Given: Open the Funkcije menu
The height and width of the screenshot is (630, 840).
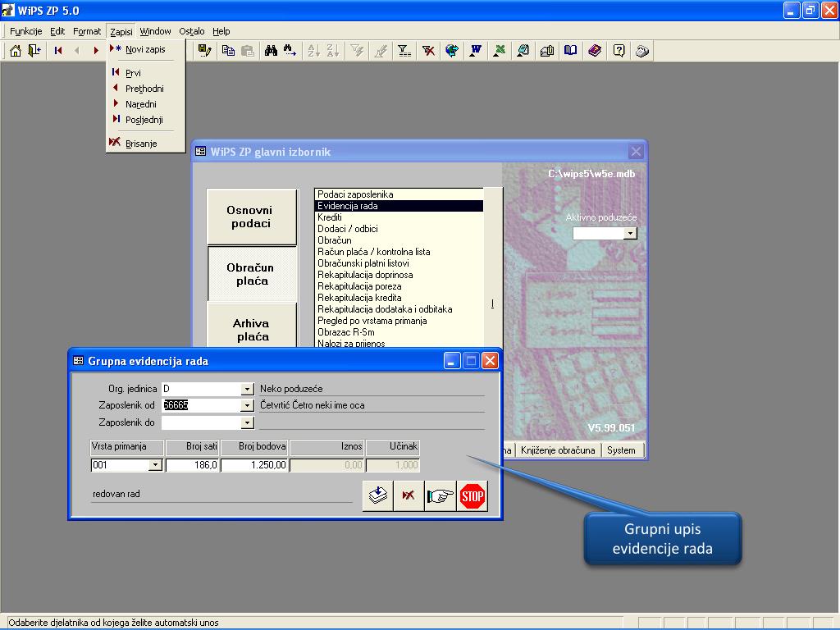Looking at the screenshot, I should tap(25, 31).
